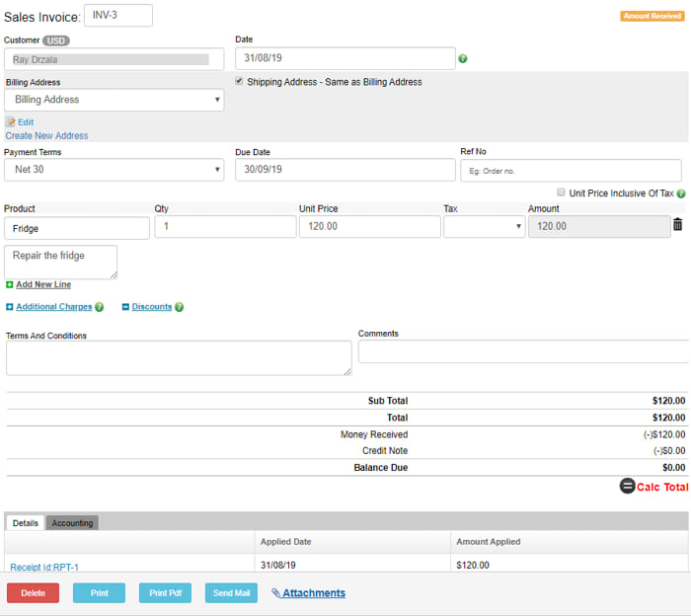Delete the Fridge line with trash icon

[x=677, y=225]
